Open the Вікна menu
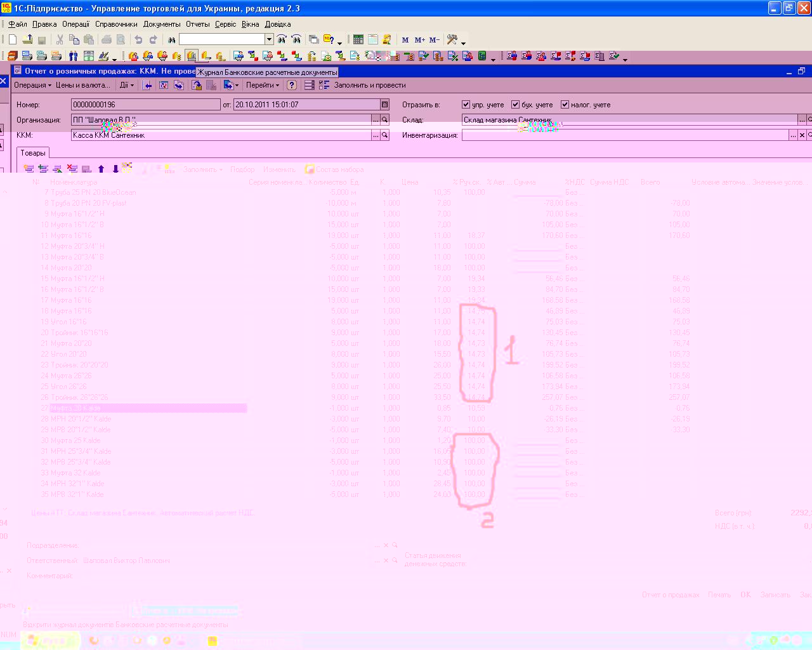The height and width of the screenshot is (650, 812). click(250, 24)
